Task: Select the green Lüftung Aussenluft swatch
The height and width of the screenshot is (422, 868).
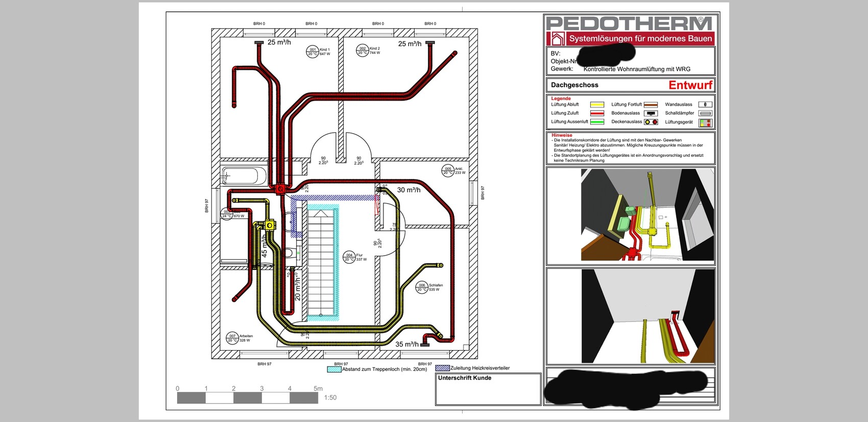Action: click(x=597, y=122)
